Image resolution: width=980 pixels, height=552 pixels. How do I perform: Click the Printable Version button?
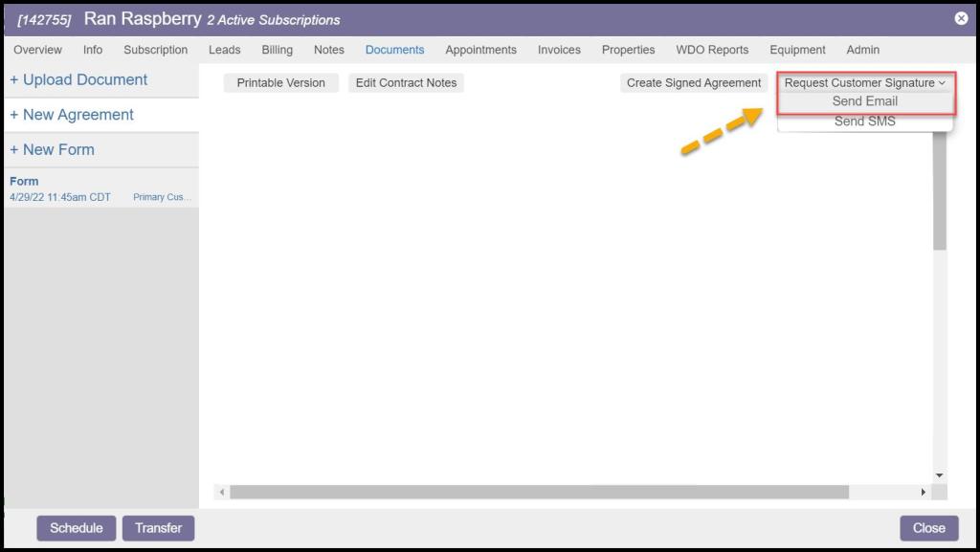point(280,83)
